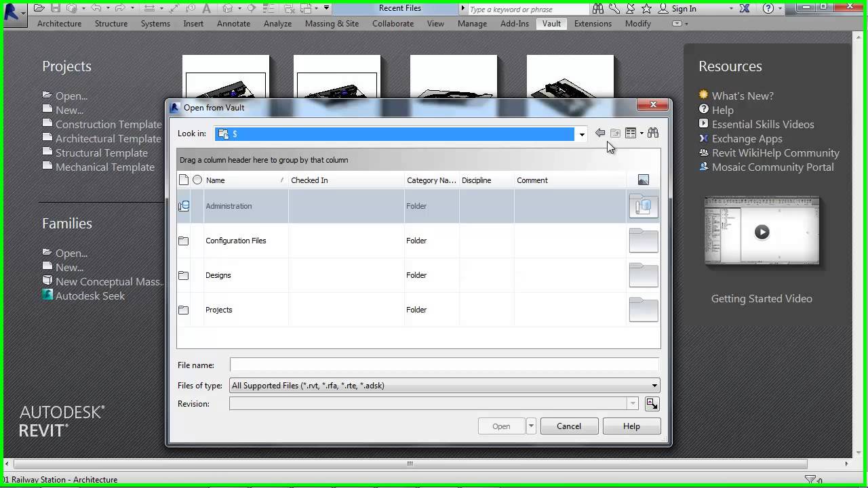Click the binoculars Find icon in dialog
Viewport: 868px width, 488px height.
(653, 133)
